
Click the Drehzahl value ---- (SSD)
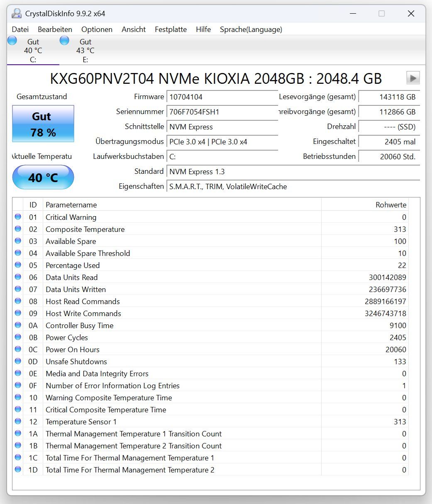(389, 127)
